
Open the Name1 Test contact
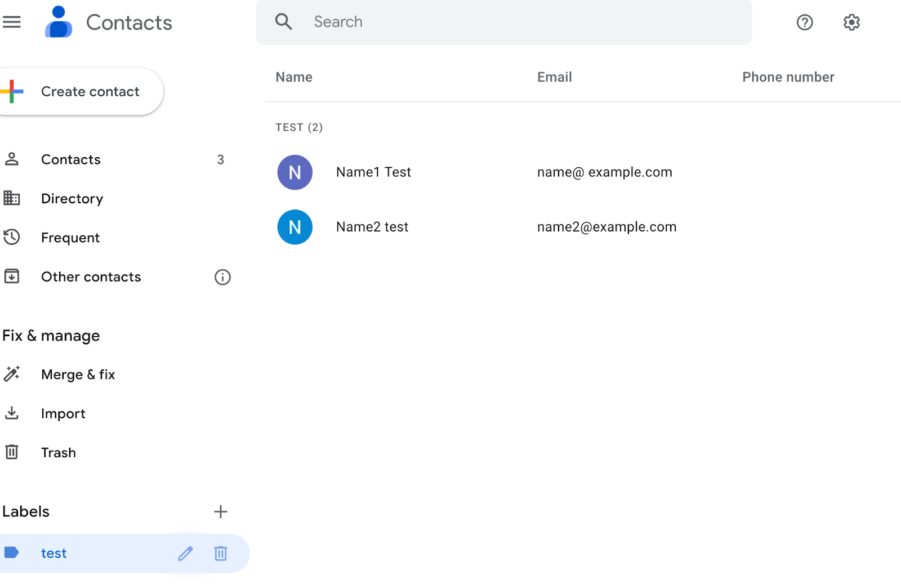tap(373, 172)
